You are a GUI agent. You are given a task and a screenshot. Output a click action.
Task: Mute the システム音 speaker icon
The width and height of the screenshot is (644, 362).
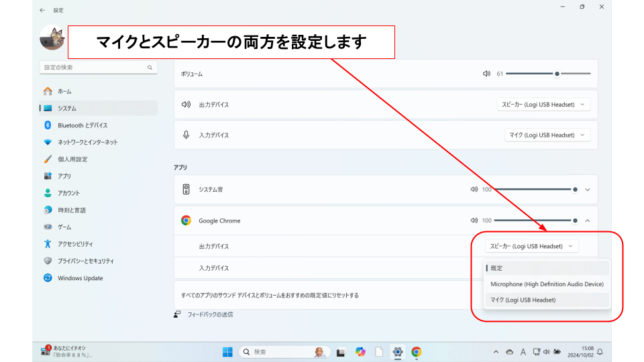click(474, 190)
